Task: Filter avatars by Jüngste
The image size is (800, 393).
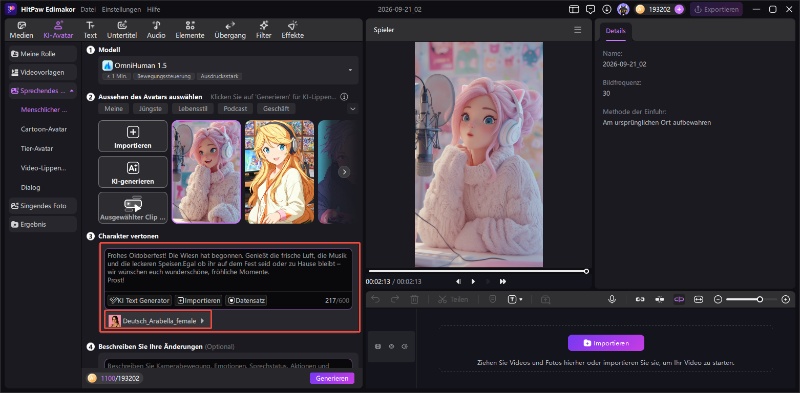Action: [x=150, y=109]
